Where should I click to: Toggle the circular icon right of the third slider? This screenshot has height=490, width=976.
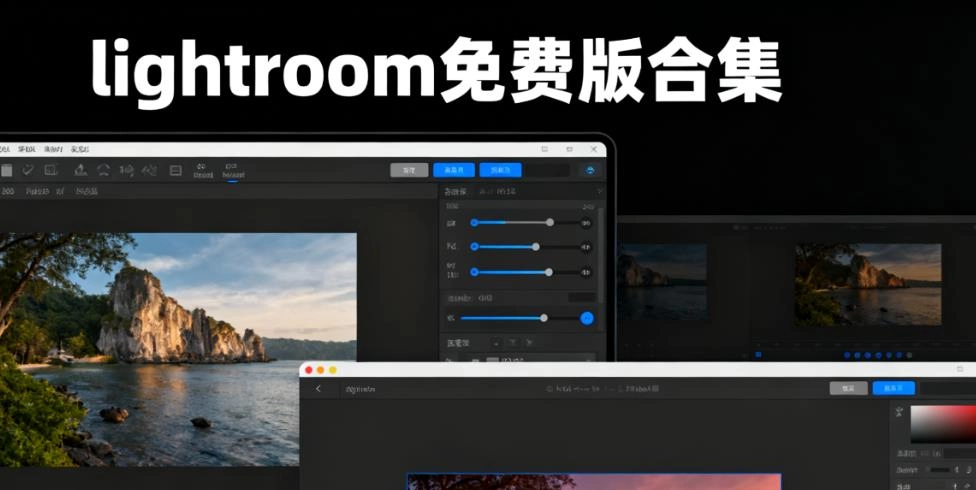(586, 272)
